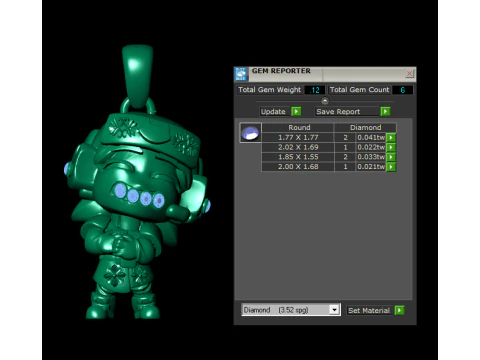Collapse panel using small round expander handle
480x360 pixels.
click(325, 101)
